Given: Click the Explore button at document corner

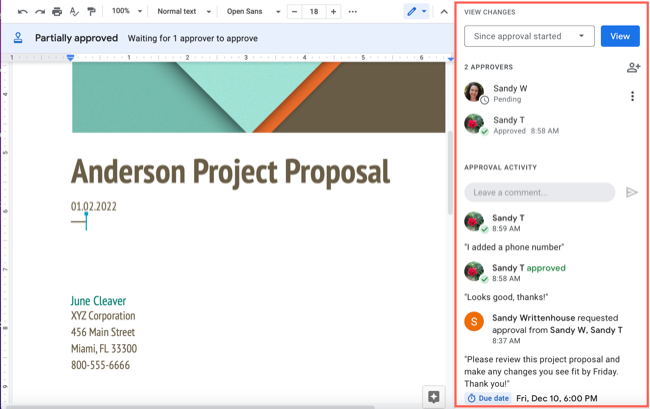Looking at the screenshot, I should pos(434,397).
